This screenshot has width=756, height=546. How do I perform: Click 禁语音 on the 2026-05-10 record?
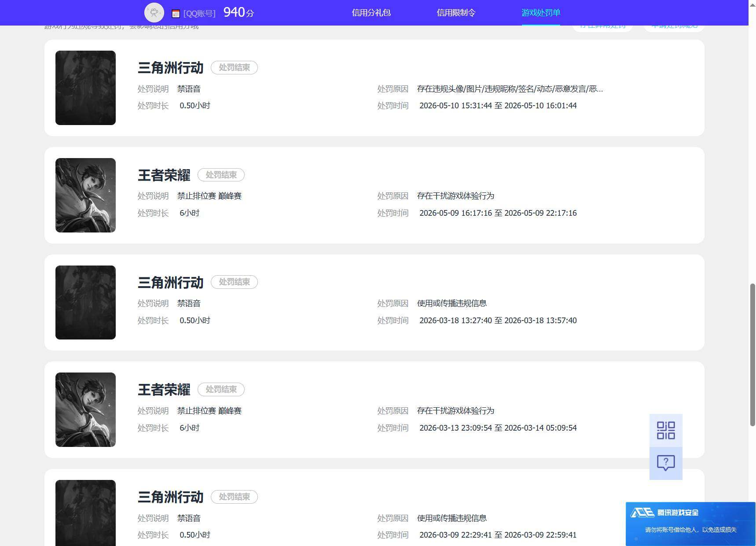click(189, 89)
